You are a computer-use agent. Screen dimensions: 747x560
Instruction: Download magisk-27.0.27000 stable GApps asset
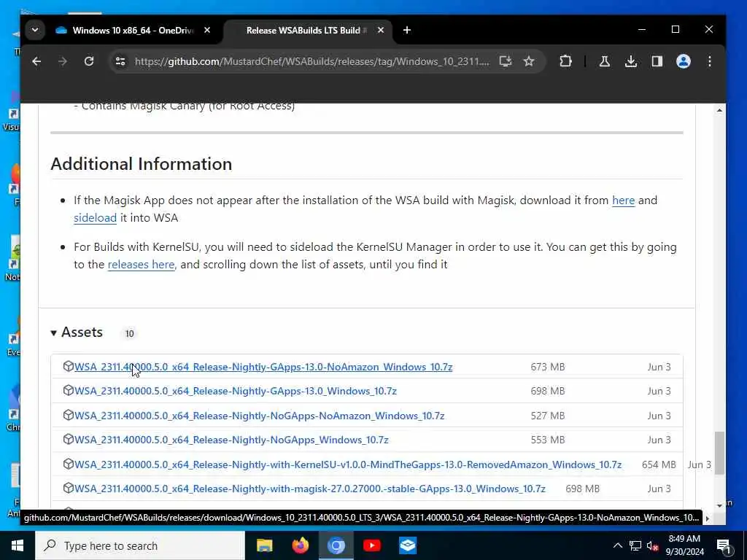(309, 489)
